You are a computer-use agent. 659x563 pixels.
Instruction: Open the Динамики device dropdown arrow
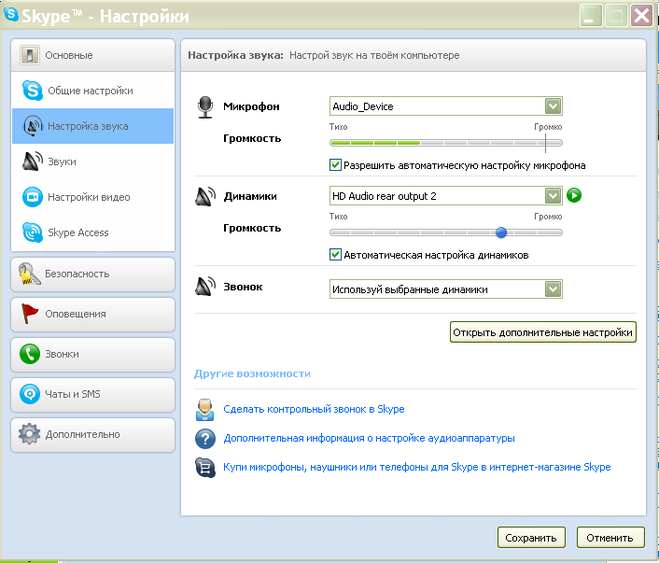[553, 195]
